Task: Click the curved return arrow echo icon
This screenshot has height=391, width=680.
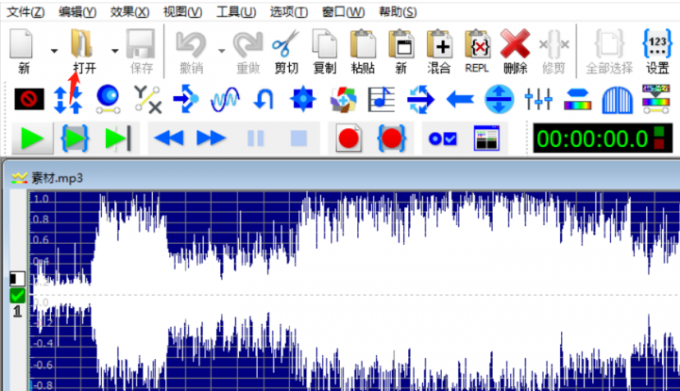Action: coord(264,99)
